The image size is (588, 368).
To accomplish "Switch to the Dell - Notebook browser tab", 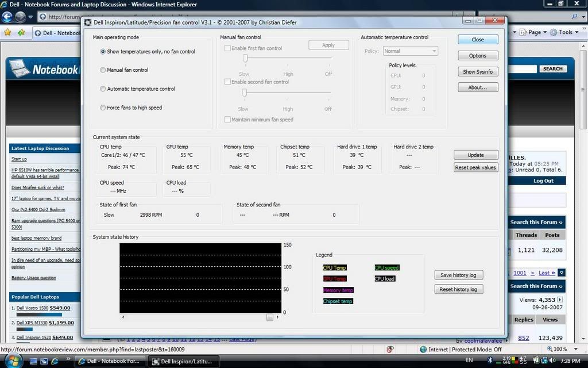I will [57, 33].
